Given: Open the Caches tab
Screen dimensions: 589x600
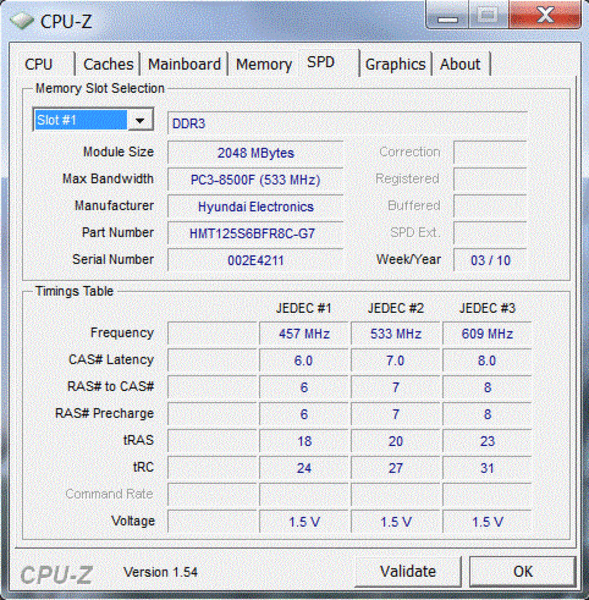Looking at the screenshot, I should [108, 64].
